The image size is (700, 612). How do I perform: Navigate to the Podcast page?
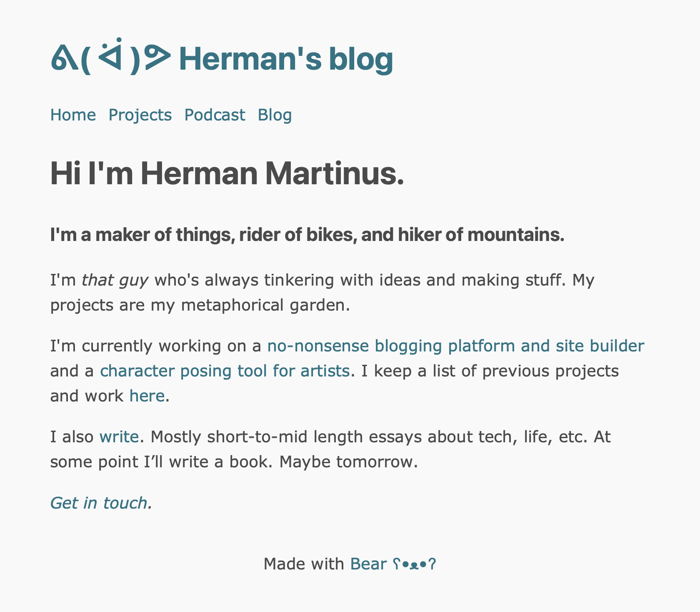(215, 115)
